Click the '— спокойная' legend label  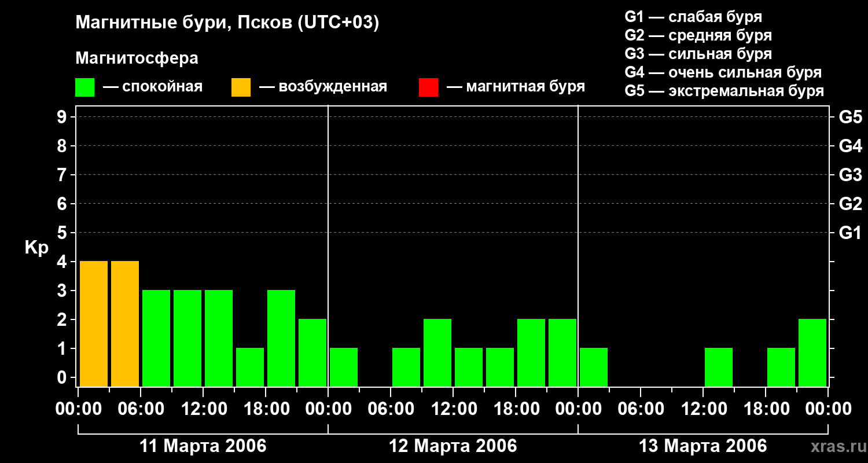(x=153, y=87)
